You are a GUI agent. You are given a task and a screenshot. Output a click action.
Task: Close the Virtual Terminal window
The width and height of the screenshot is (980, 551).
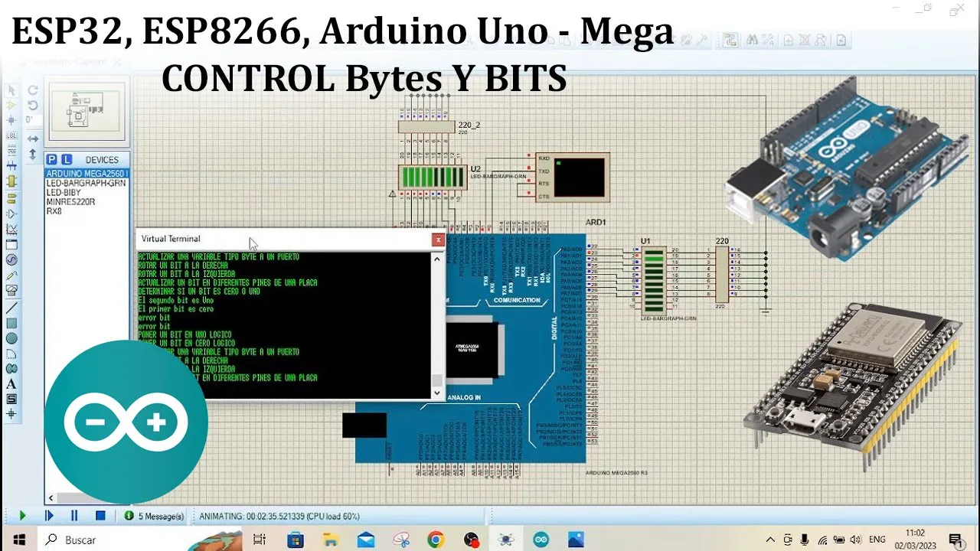pos(438,240)
